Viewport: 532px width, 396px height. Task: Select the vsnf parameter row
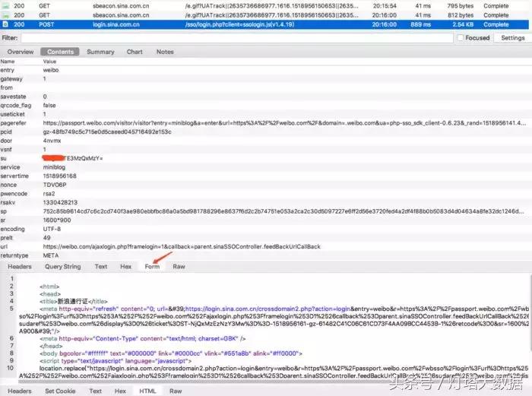coord(264,149)
